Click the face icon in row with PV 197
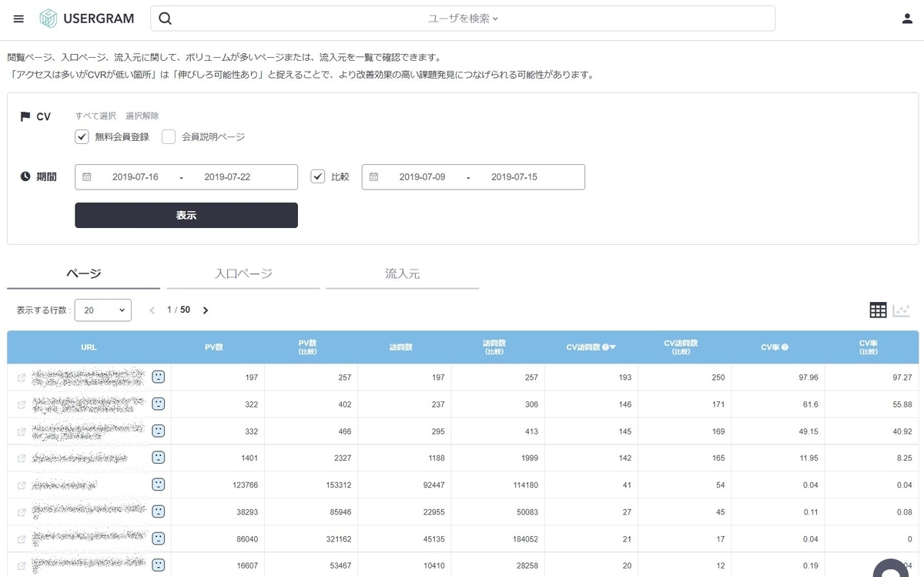924x577 pixels. click(158, 377)
